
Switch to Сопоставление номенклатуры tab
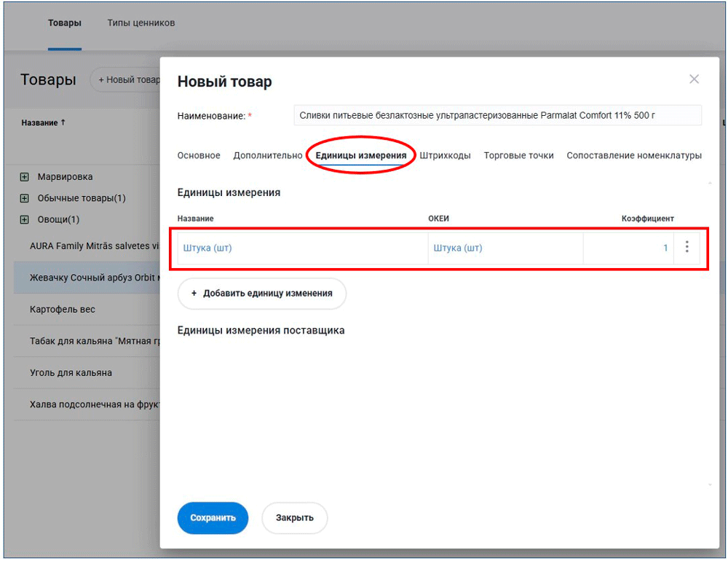click(x=633, y=156)
